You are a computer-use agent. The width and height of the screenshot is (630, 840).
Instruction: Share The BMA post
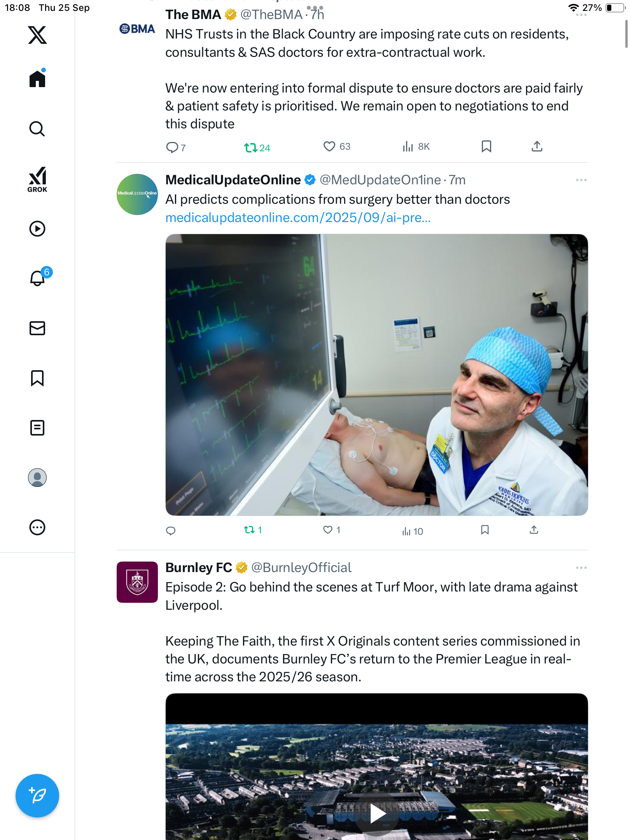coord(537,147)
